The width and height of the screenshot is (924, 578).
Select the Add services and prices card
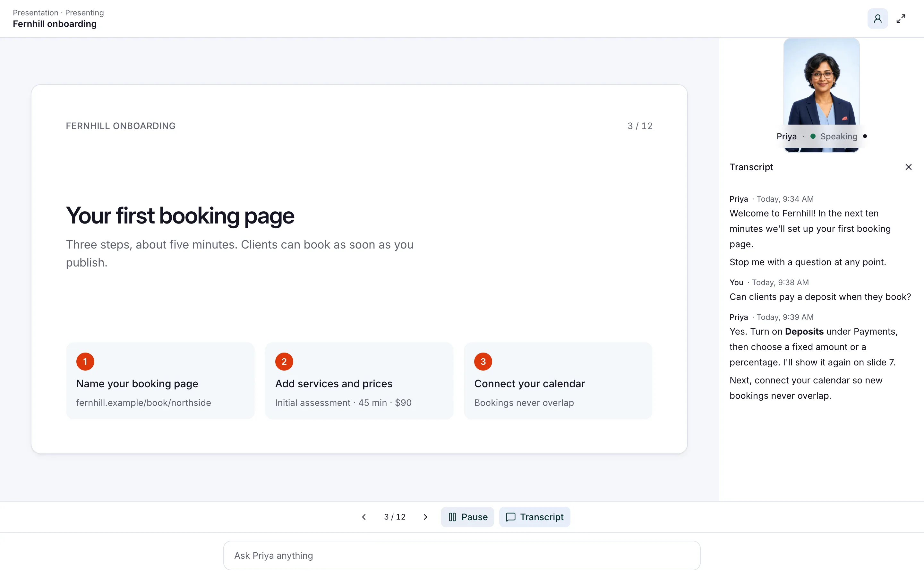coord(359,381)
